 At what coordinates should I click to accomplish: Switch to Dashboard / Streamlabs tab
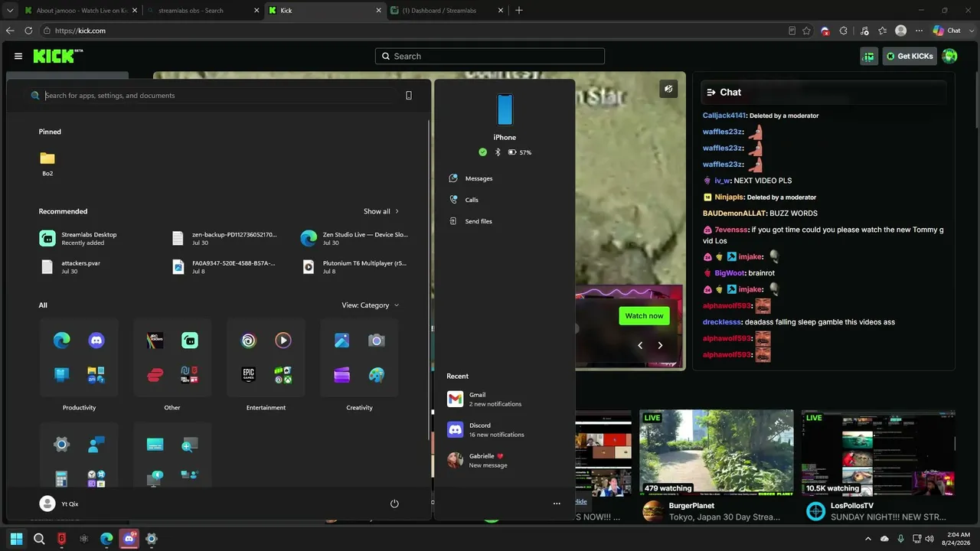(x=447, y=11)
